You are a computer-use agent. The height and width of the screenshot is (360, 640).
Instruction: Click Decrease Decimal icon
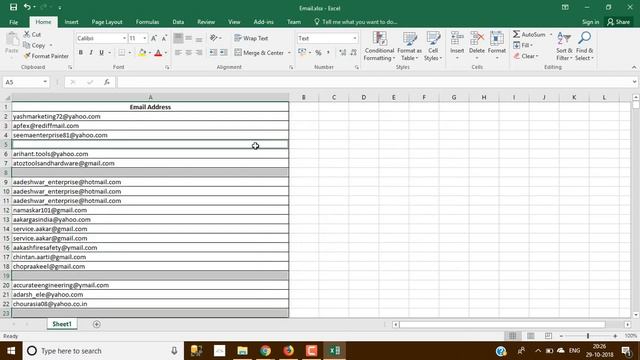coord(353,53)
